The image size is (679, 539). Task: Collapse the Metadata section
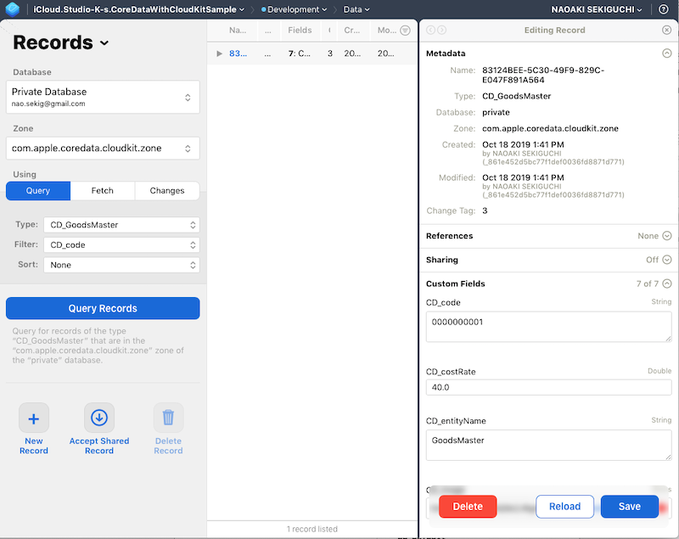[x=667, y=53]
